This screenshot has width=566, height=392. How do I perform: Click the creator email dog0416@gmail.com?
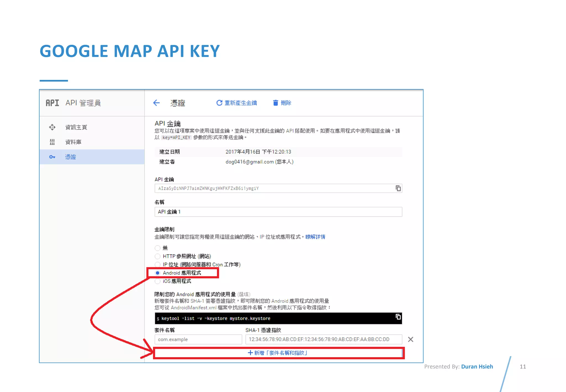pyautogui.click(x=250, y=162)
